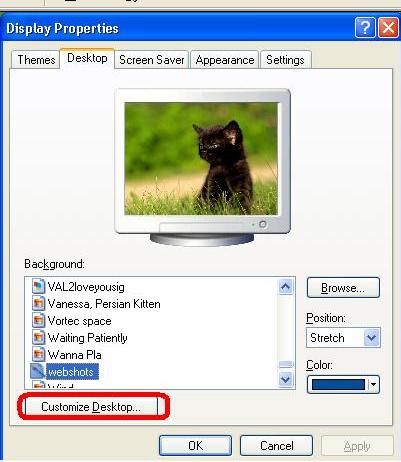Image resolution: width=401 pixels, height=462 pixels.
Task: Click the Browse button
Action: click(343, 287)
